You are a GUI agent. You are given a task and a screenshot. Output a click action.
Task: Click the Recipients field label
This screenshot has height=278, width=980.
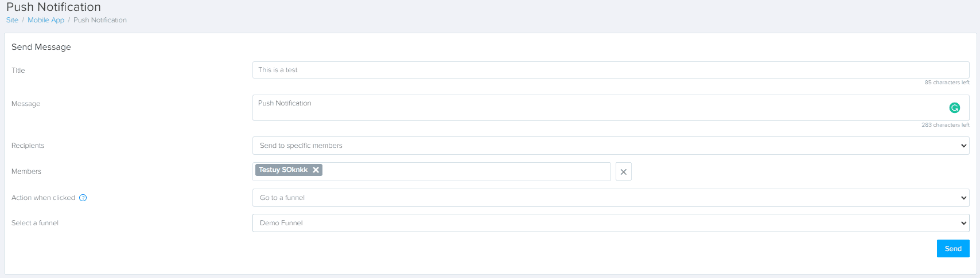coord(28,146)
